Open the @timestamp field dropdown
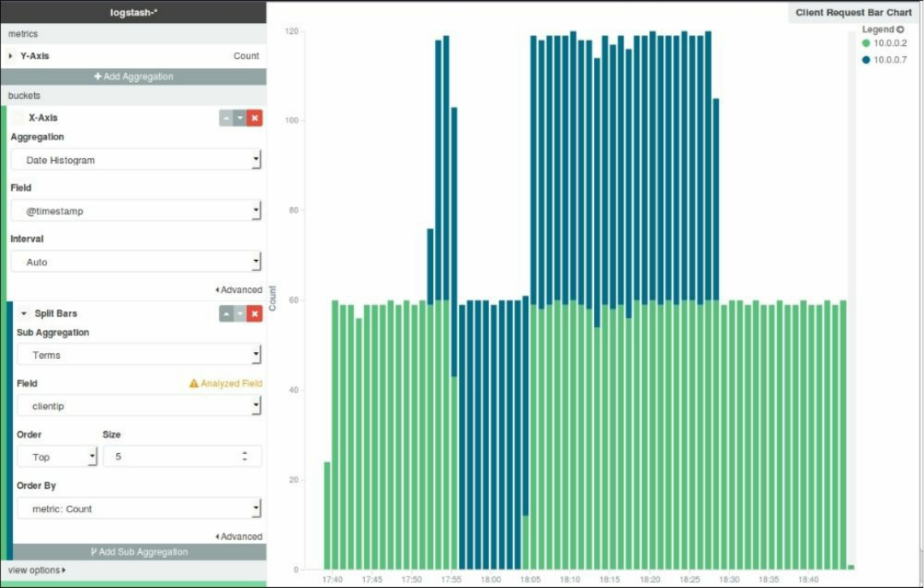924x588 pixels. [136, 211]
